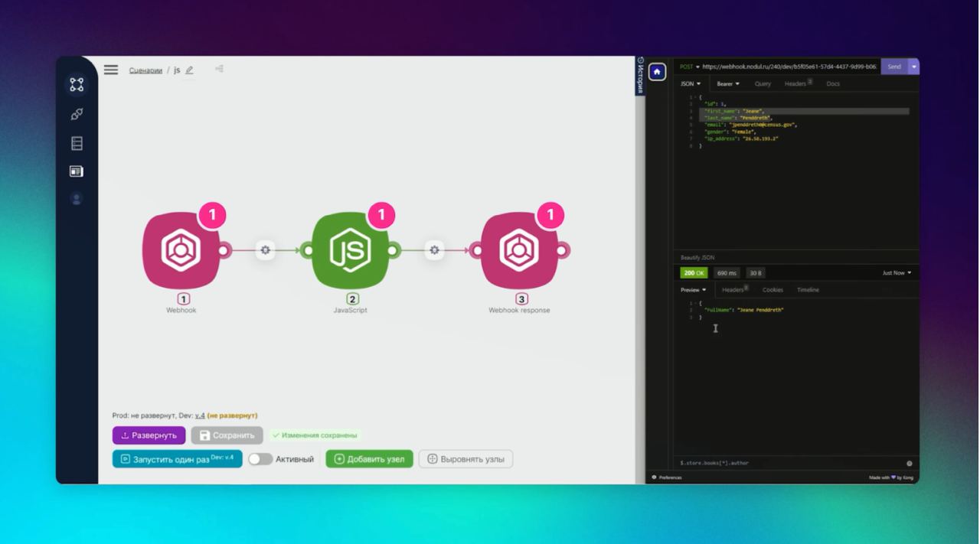Click the email line in the request body
Screen dimensions: 980x544
(x=750, y=125)
